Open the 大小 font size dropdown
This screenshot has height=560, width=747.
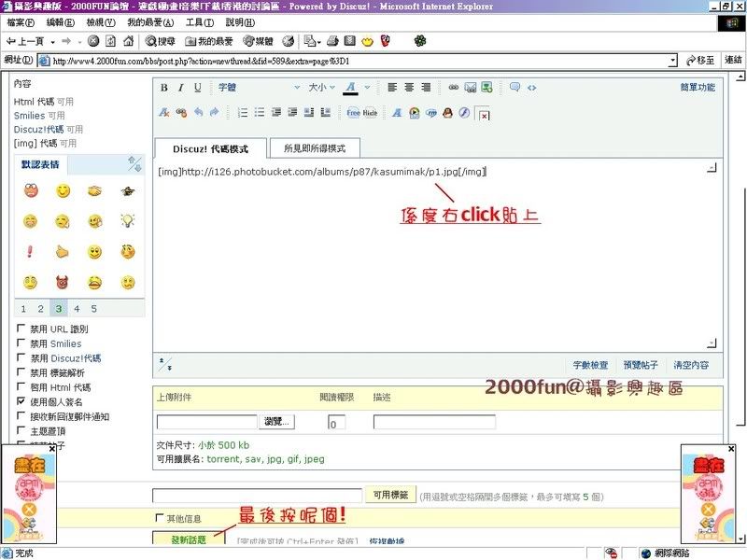tap(322, 88)
